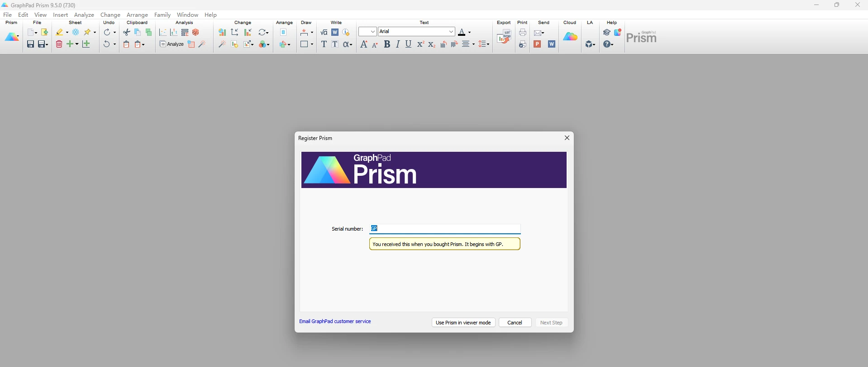This screenshot has height=367, width=868.
Task: Toggle subscript formatting
Action: (432, 44)
